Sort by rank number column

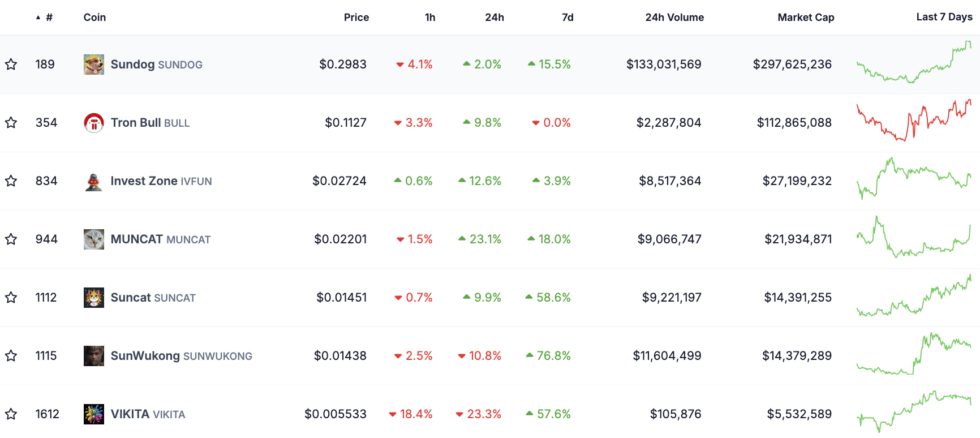[x=49, y=18]
